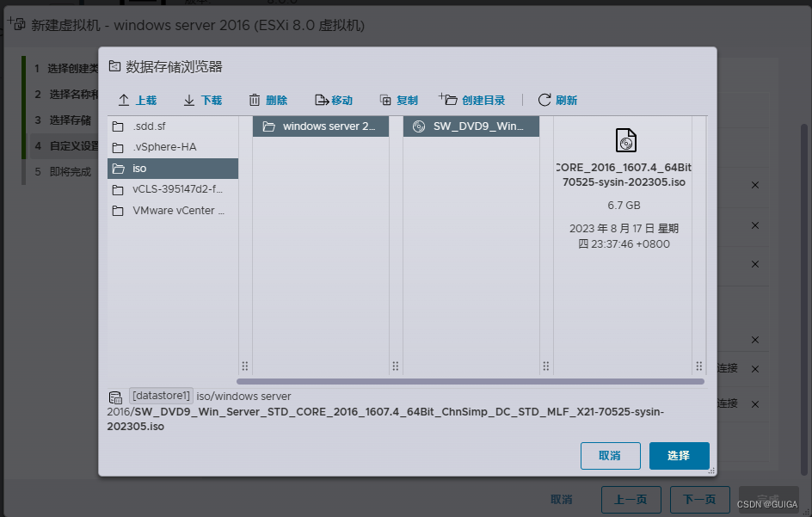Click the Refresh (刷新) circular arrow icon

tap(544, 100)
